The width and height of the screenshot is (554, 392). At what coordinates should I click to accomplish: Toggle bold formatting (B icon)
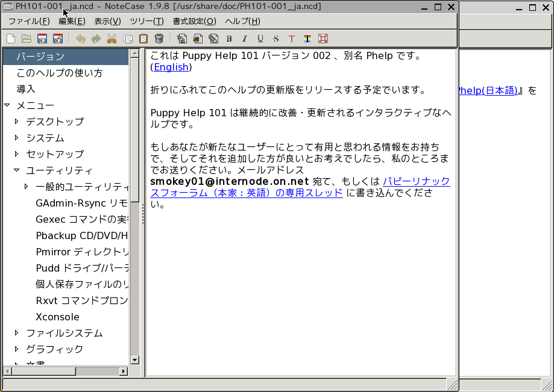[229, 39]
